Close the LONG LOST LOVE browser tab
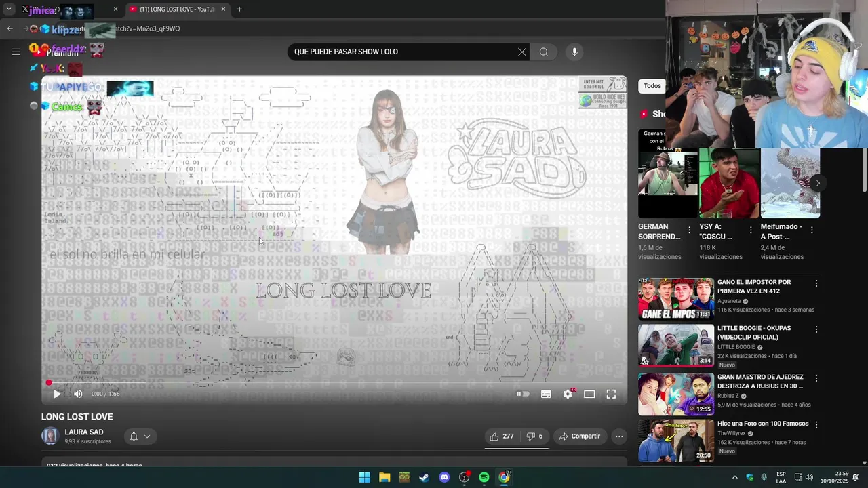Viewport: 868px width, 488px height. [223, 9]
